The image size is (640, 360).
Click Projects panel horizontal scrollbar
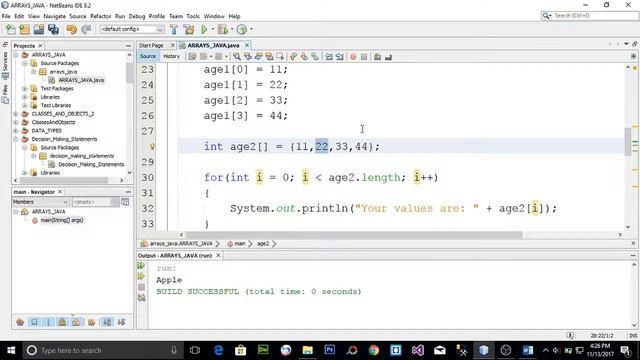point(64,180)
